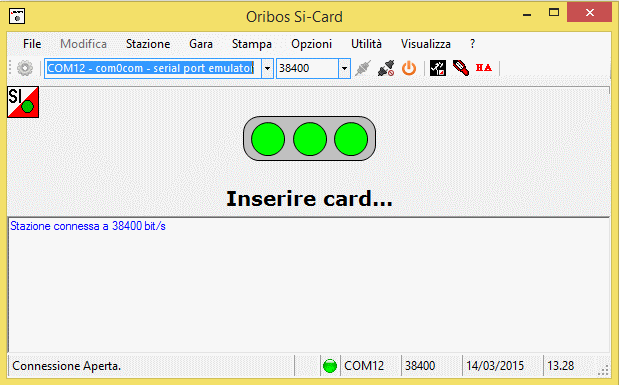Viewport: 619px width, 385px height.
Task: Open the Utilità menu
Action: click(x=366, y=44)
